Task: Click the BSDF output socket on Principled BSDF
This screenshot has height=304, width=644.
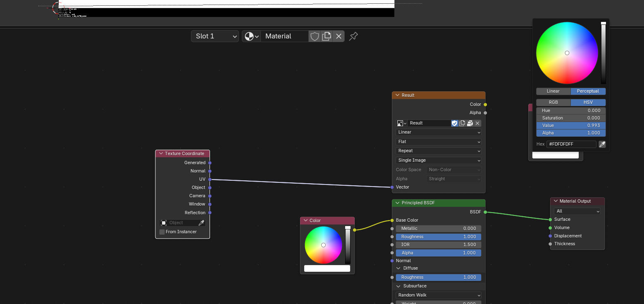Action: [x=485, y=212]
